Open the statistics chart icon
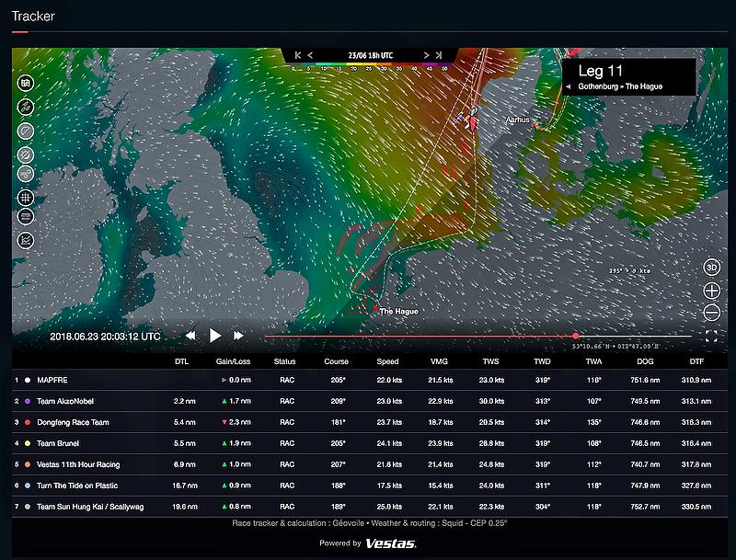Image resolution: width=736 pixels, height=560 pixels. pos(26,241)
